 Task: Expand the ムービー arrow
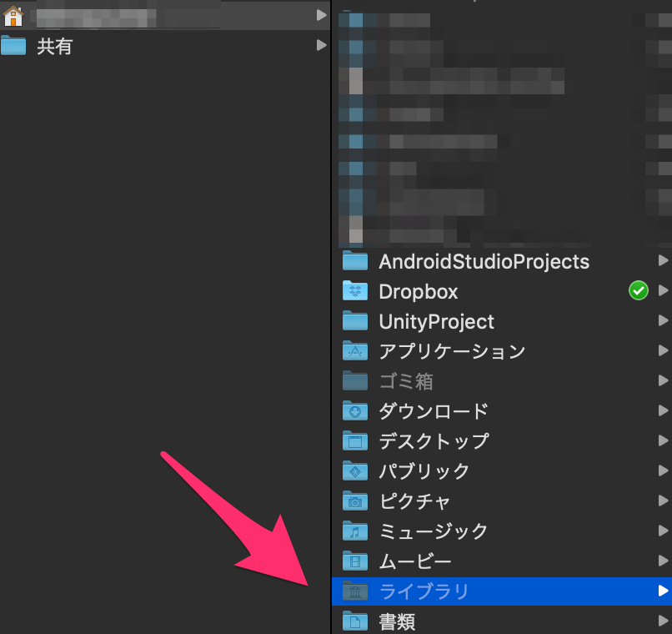click(663, 561)
